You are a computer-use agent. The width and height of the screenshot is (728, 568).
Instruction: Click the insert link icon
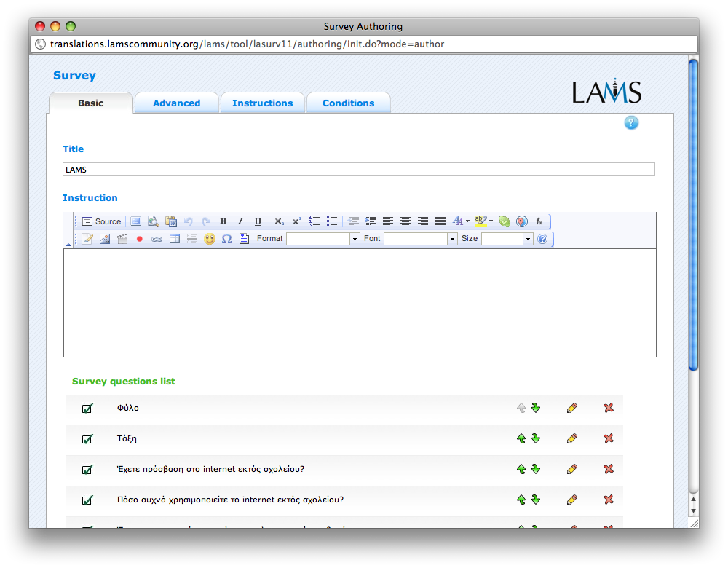pos(157,239)
